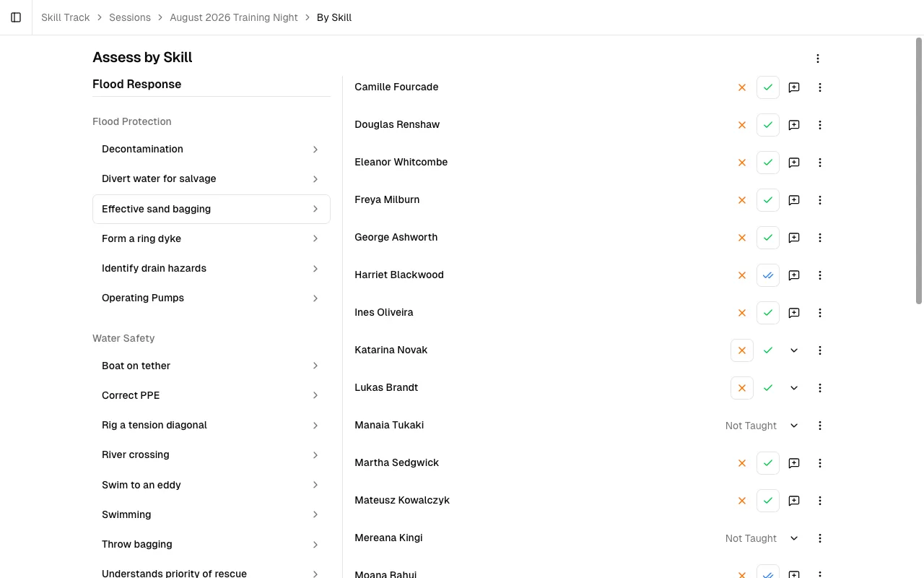This screenshot has height=578, width=924.
Task: Toggle the green check for Douglas Renshaw
Action: (768, 125)
